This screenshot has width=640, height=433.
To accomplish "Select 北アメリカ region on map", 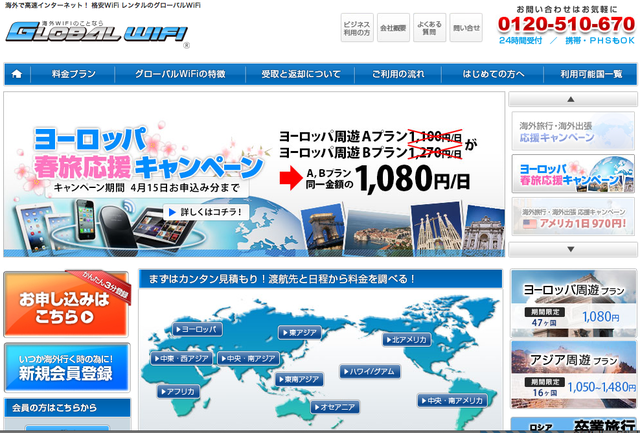I will [x=407, y=340].
